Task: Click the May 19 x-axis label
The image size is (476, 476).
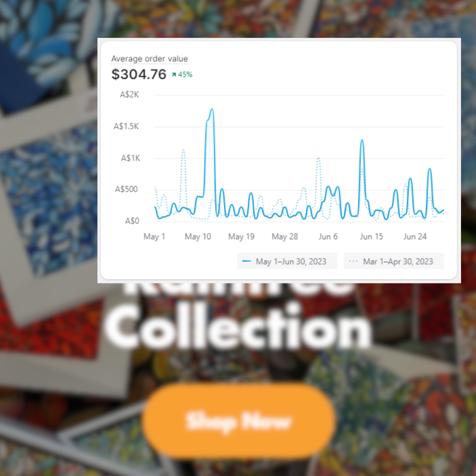Action: click(x=242, y=237)
